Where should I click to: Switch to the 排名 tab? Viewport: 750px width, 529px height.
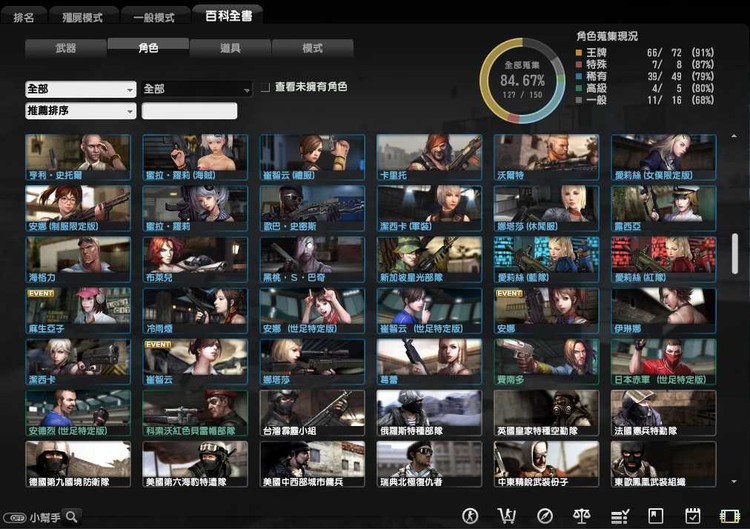point(23,17)
